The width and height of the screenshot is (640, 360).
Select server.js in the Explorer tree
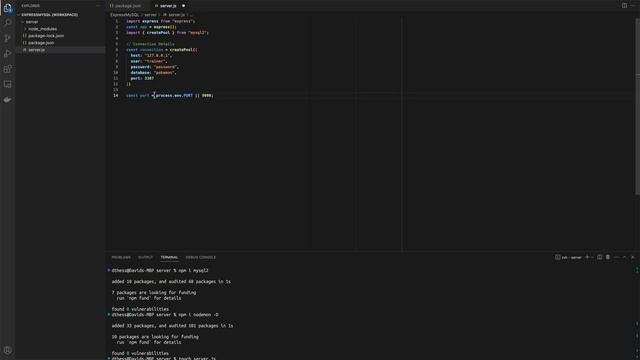60,50
